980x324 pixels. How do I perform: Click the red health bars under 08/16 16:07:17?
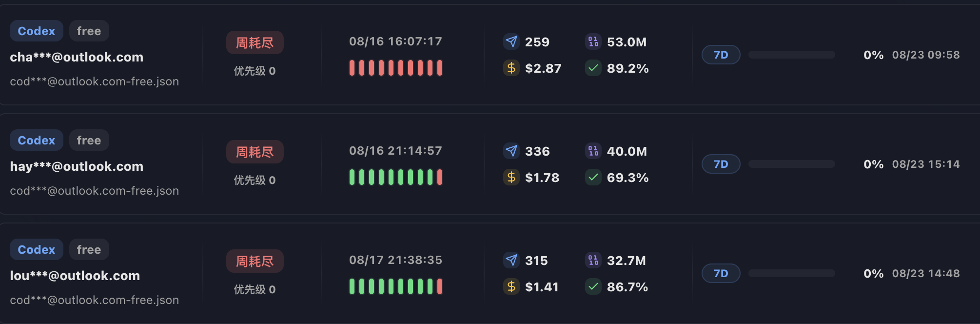396,68
